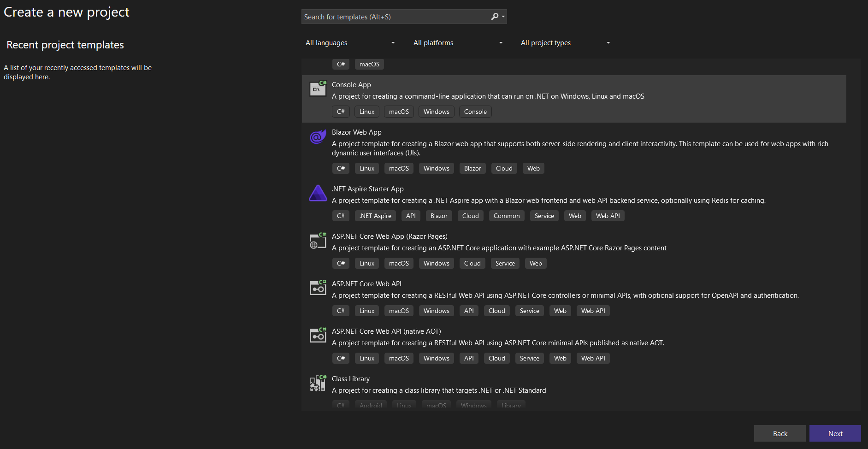
Task: Select the Class Library template title
Action: click(x=351, y=379)
